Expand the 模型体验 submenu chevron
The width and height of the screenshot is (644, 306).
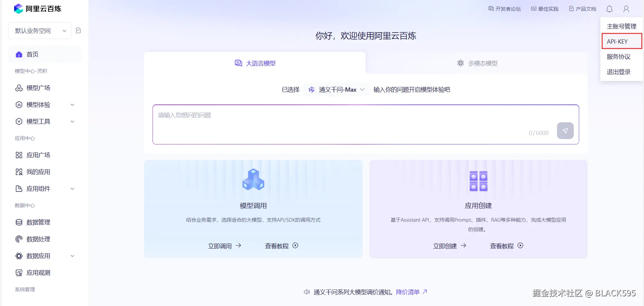pos(72,105)
